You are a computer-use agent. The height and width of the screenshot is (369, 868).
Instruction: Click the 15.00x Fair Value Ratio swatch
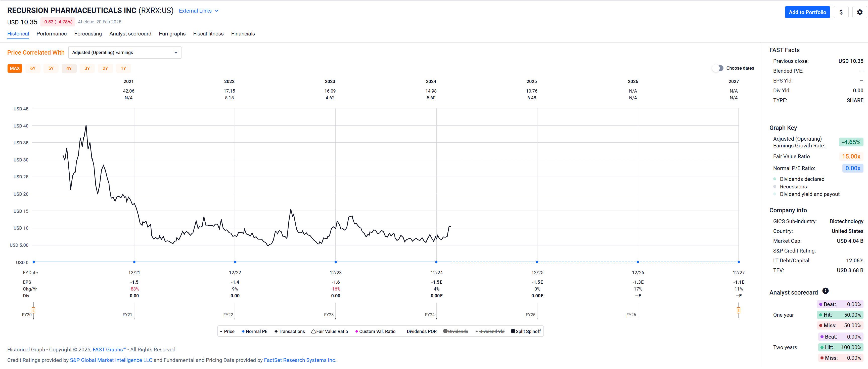pos(851,156)
